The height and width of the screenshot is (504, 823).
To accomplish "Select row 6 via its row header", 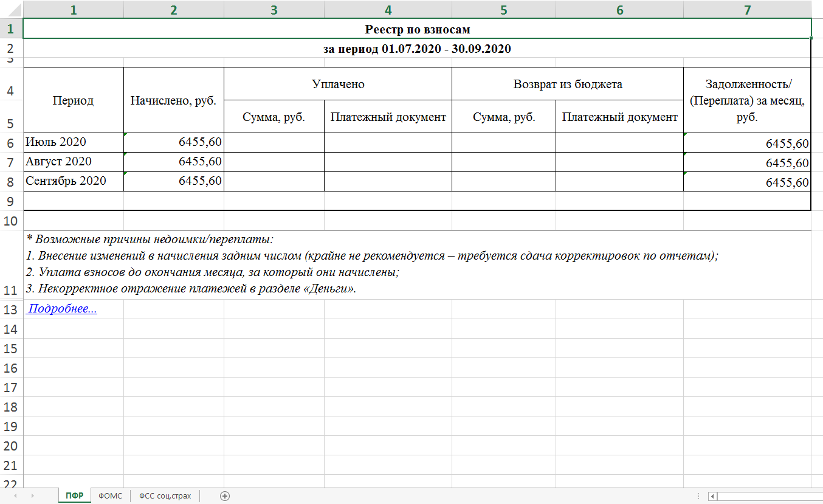I will coord(11,142).
